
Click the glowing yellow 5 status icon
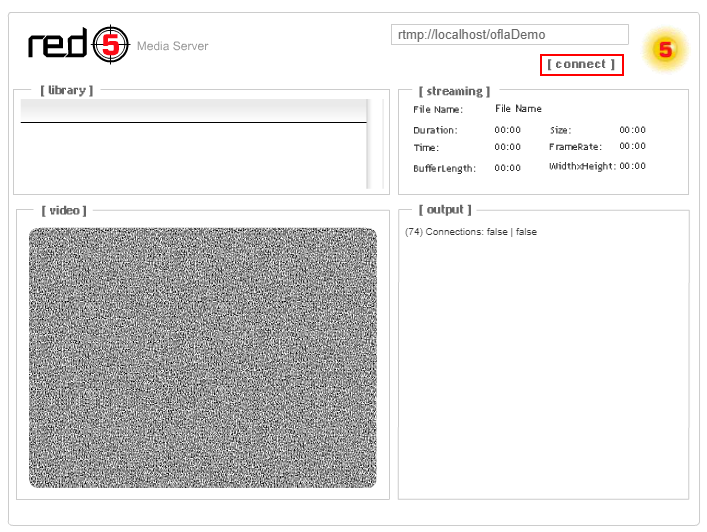click(666, 50)
